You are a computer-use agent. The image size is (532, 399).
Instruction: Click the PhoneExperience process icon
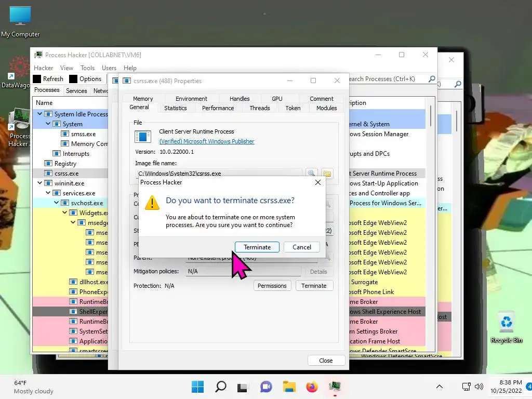click(73, 291)
